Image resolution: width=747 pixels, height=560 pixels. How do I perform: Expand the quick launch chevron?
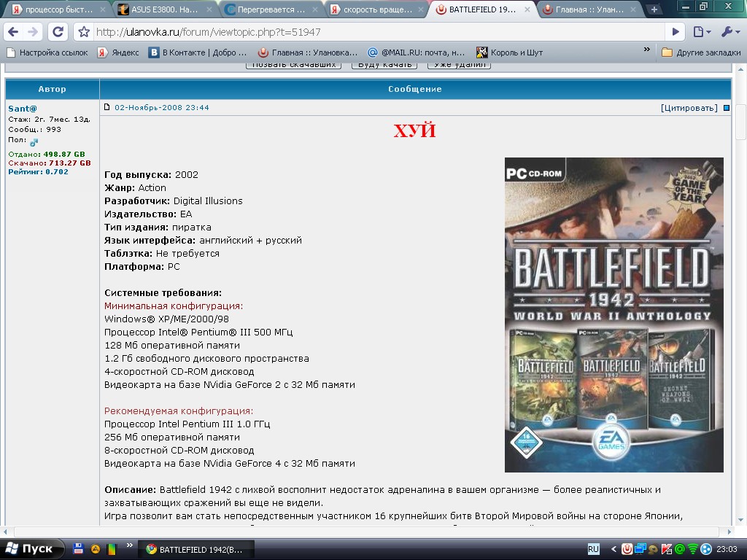(129, 545)
